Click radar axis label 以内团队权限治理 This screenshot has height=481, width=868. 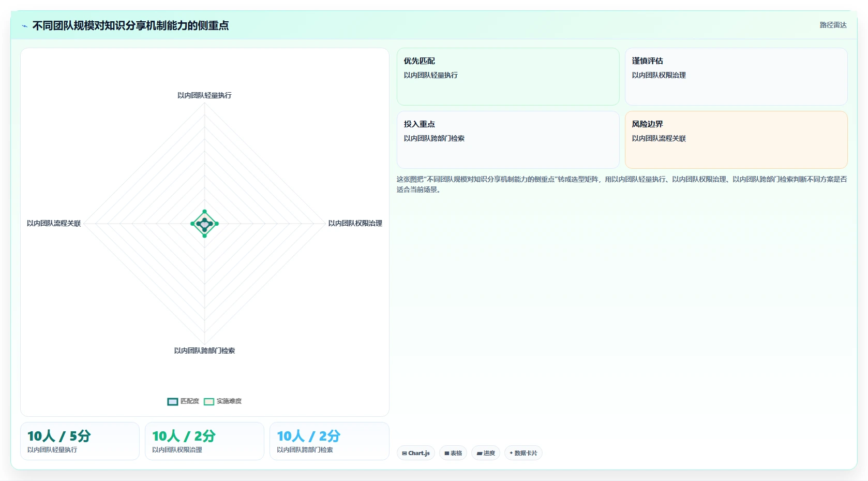[355, 223]
